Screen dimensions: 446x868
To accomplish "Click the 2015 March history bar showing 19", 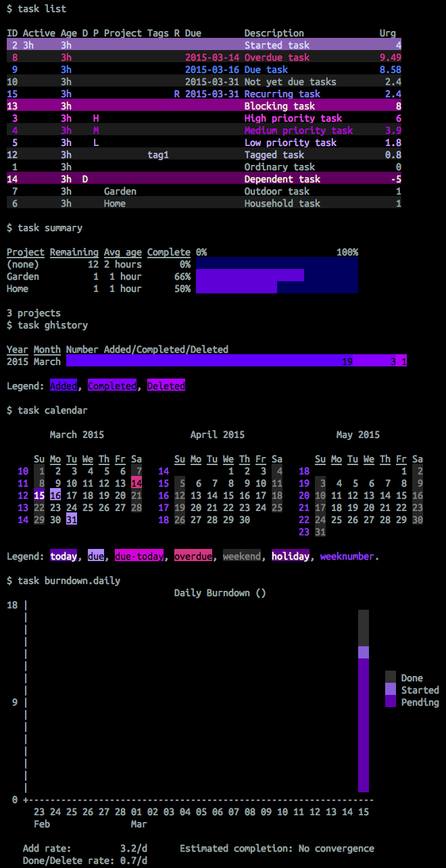I will (x=209, y=362).
